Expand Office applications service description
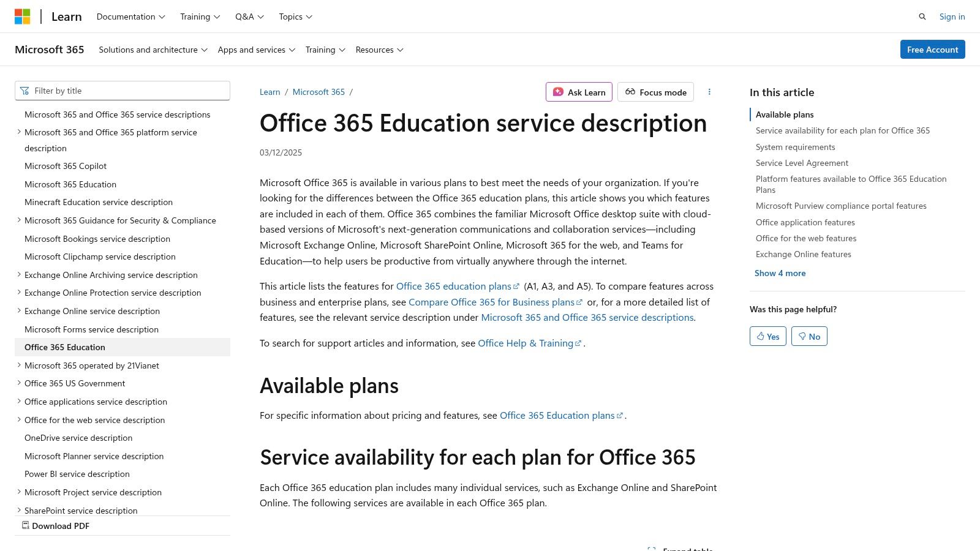980x551 pixels. [19, 402]
